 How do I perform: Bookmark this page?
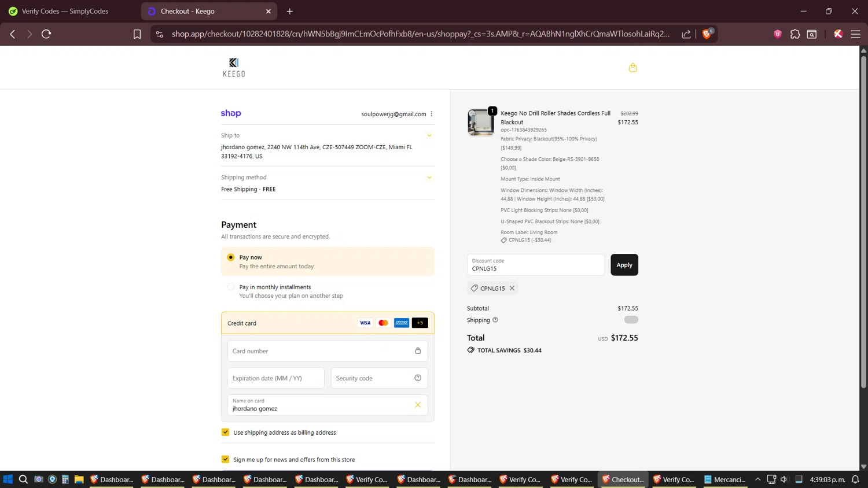click(137, 34)
